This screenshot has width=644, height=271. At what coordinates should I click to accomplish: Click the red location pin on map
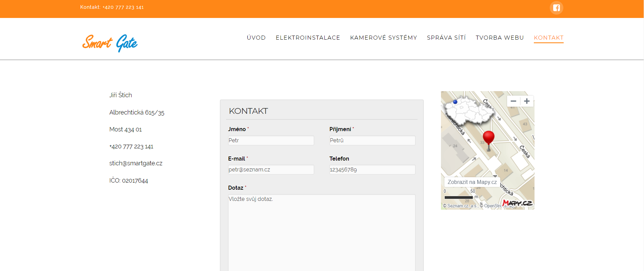pos(488,138)
